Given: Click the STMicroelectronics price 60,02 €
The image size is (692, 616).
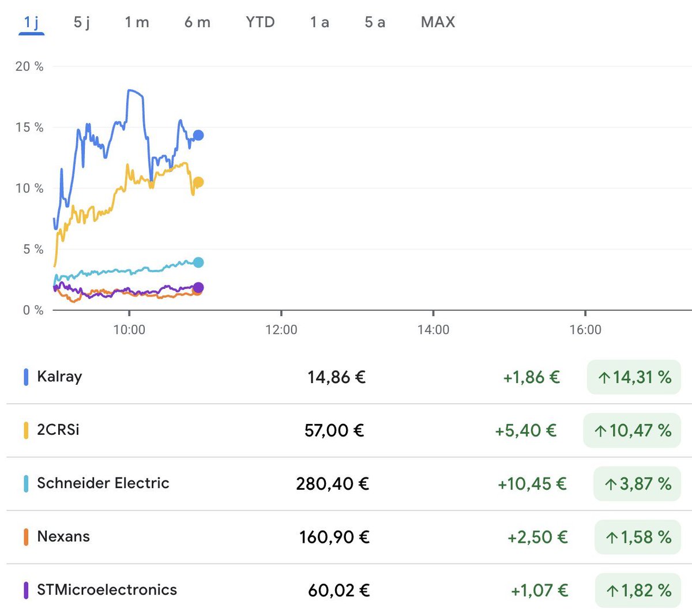Looking at the screenshot, I should point(339,590).
